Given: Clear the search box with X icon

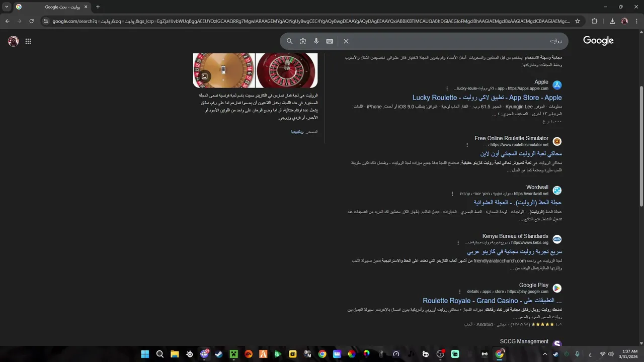Looking at the screenshot, I should 346,41.
